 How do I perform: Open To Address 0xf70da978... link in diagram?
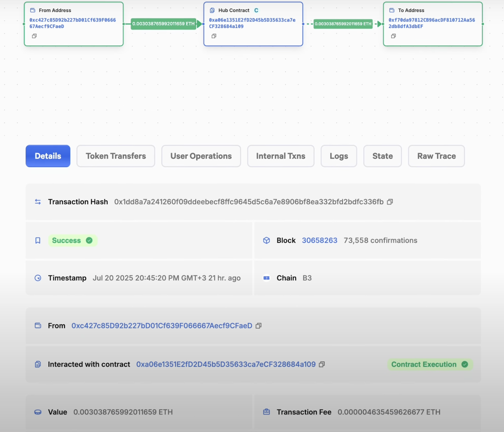tap(432, 23)
